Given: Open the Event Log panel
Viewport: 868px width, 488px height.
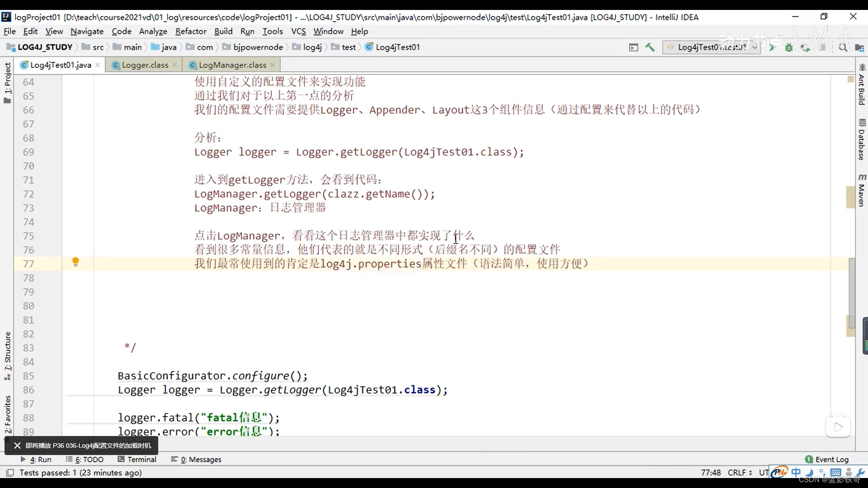Looking at the screenshot, I should tap(827, 459).
